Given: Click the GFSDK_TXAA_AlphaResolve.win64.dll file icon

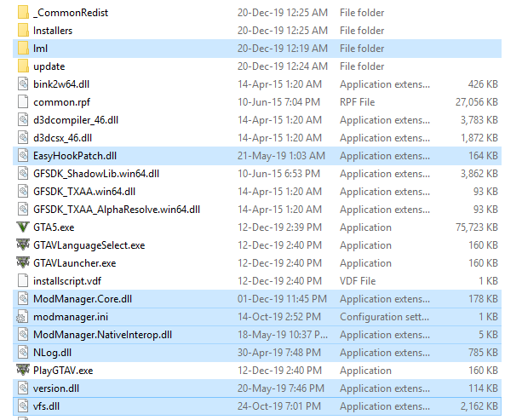Looking at the screenshot, I should point(23,210).
